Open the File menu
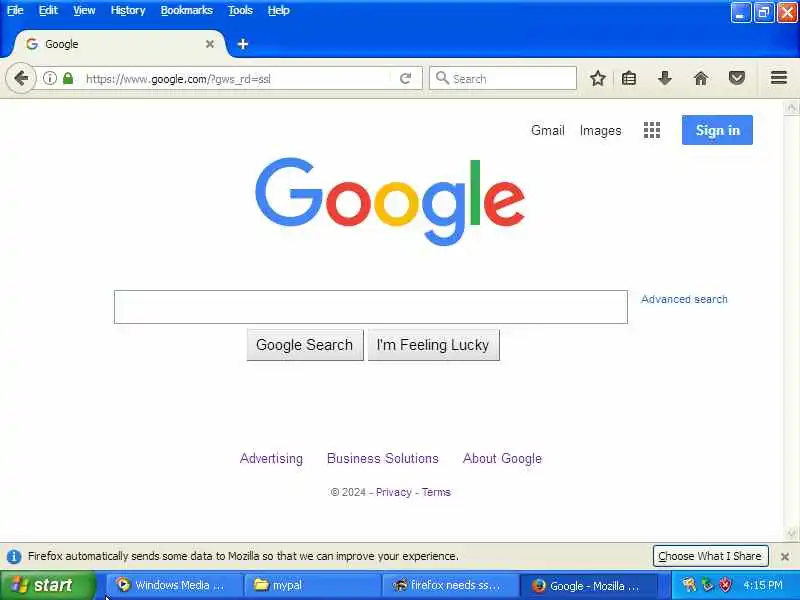800x600 pixels. click(x=15, y=10)
